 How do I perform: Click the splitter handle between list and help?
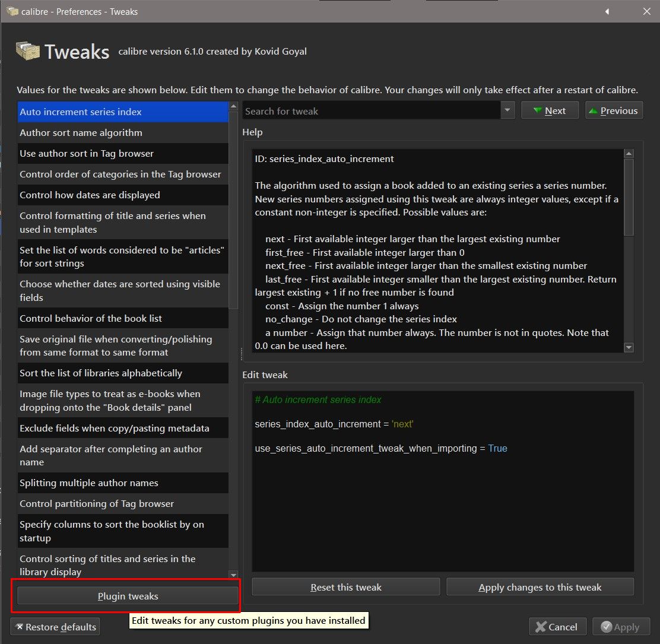[241, 354]
